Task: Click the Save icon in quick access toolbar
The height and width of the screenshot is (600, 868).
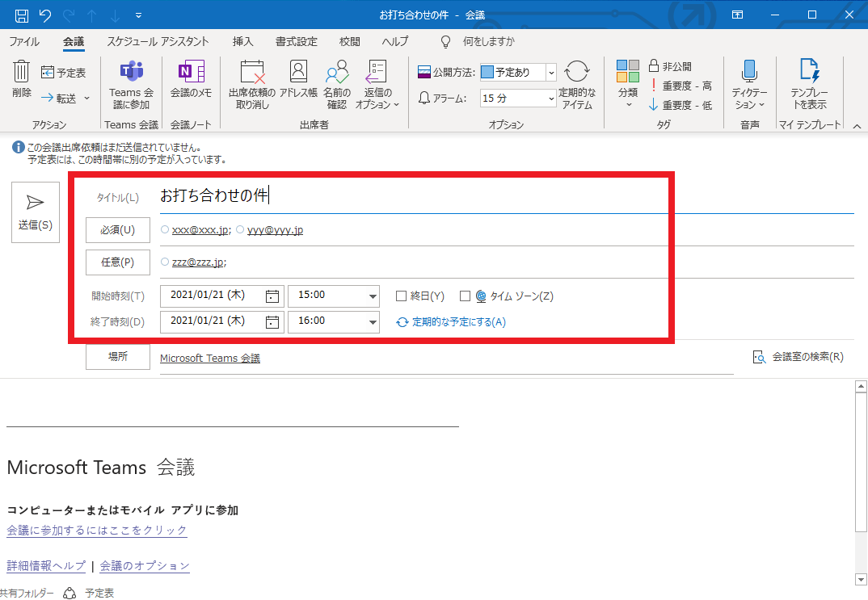Action: (22, 15)
